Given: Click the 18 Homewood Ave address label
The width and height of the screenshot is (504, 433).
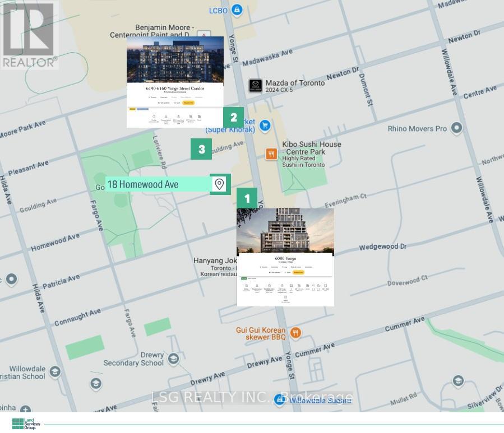Looking at the screenshot, I should tap(158, 184).
